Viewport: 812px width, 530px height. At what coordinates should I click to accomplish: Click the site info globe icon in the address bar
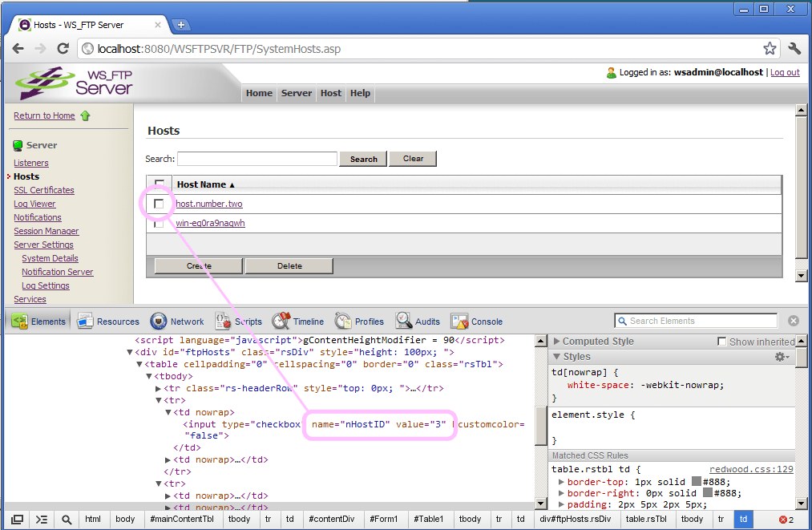pyautogui.click(x=88, y=49)
